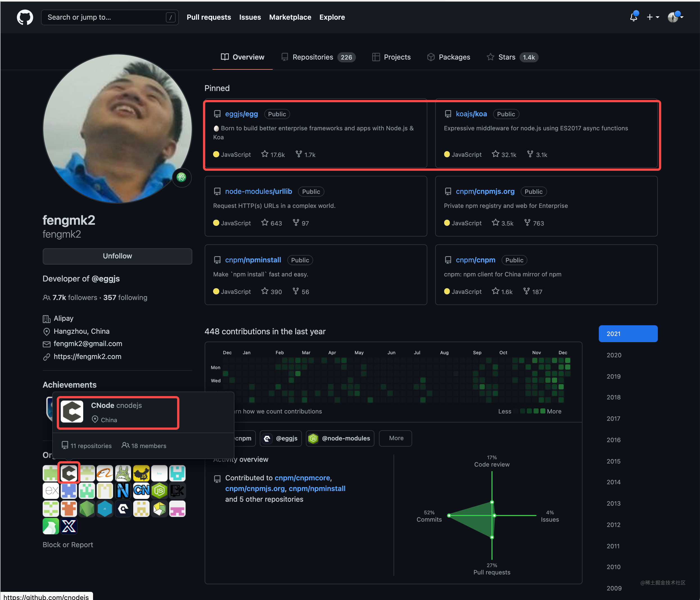Click the green status badge on avatar
Screen dimensions: 700x600
pos(182,177)
